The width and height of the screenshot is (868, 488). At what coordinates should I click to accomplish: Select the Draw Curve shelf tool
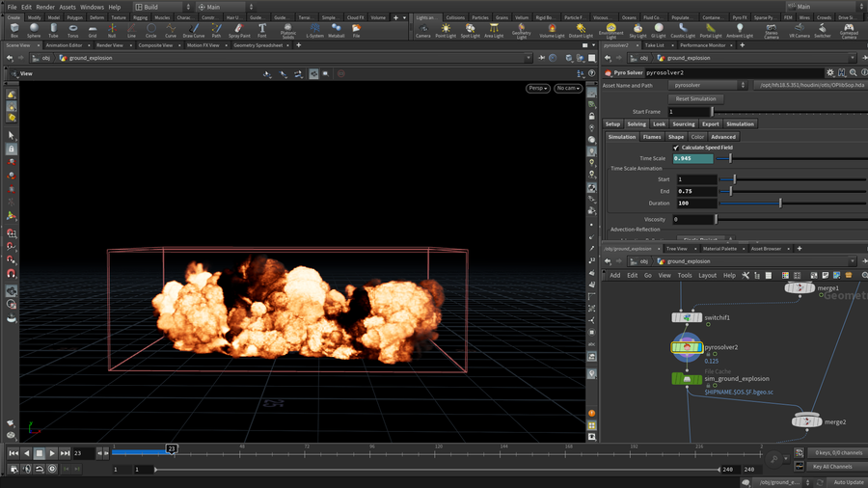point(193,30)
